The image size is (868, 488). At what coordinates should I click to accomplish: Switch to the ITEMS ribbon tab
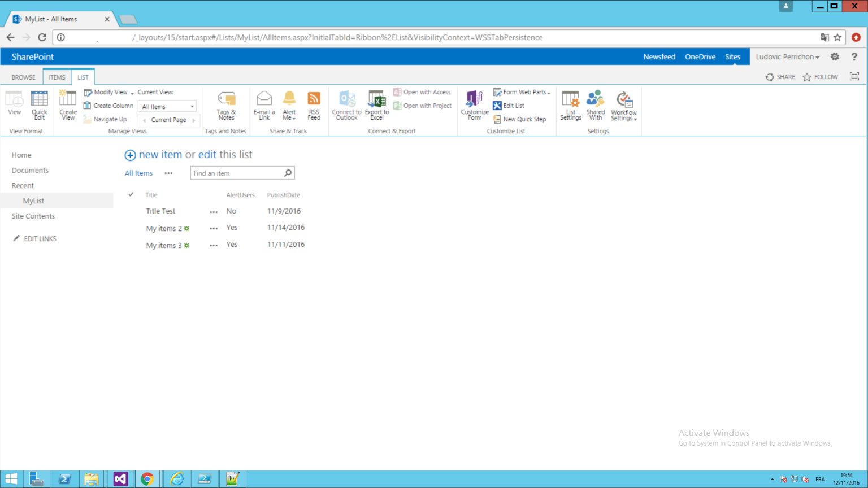click(x=57, y=77)
